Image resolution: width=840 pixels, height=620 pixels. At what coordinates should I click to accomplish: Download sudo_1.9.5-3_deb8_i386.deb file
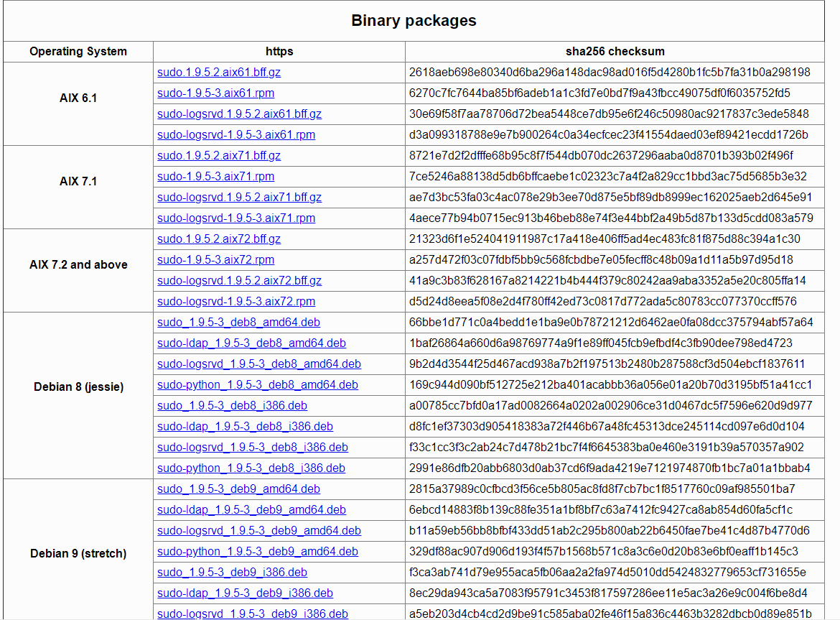point(232,406)
